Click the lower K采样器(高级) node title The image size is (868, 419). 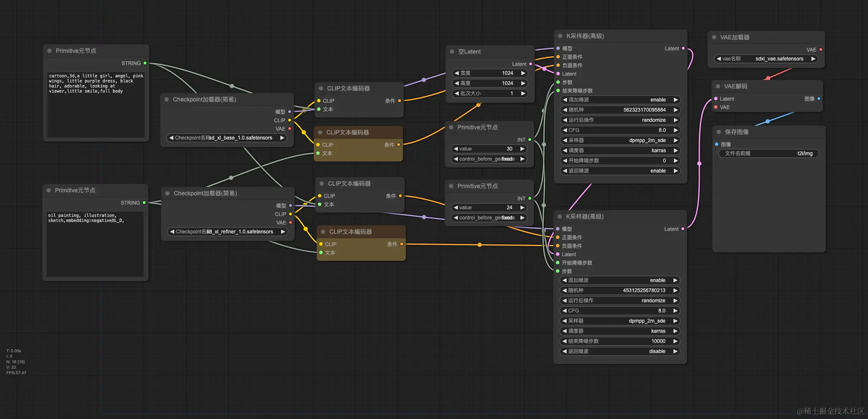[585, 216]
